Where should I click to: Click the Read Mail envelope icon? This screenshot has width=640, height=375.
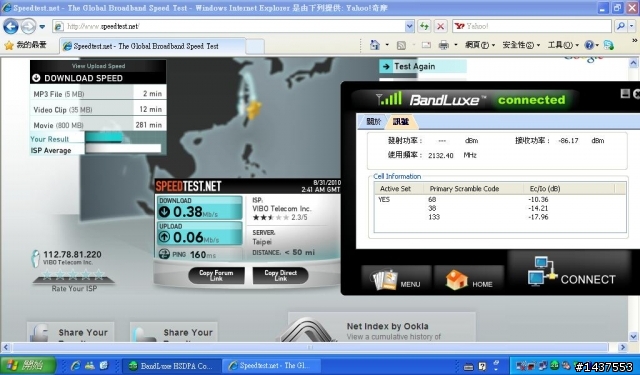(426, 45)
